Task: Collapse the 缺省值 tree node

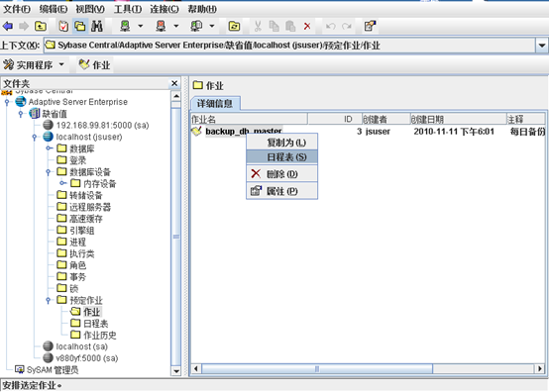Action: pos(21,114)
